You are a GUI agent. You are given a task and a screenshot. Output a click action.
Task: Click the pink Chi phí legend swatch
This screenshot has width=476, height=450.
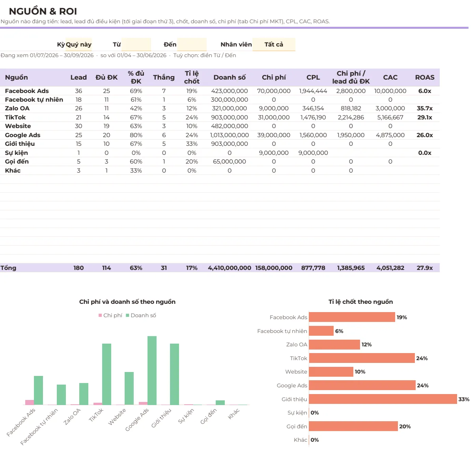click(100, 315)
